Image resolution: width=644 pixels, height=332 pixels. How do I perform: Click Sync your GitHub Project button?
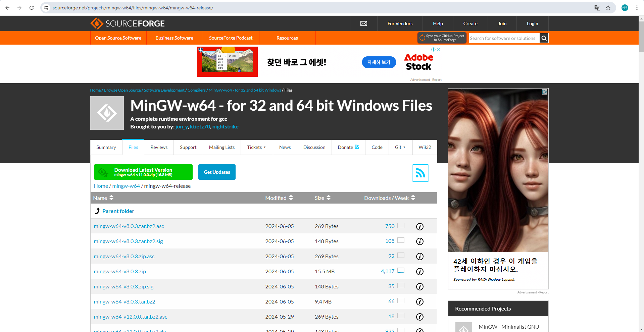coord(442,38)
